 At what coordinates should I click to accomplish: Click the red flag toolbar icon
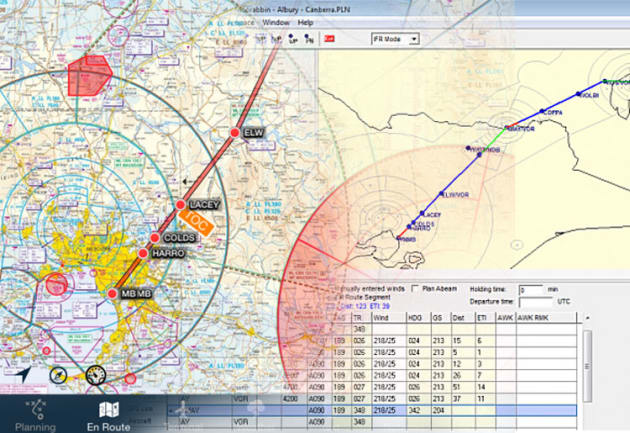[329, 39]
